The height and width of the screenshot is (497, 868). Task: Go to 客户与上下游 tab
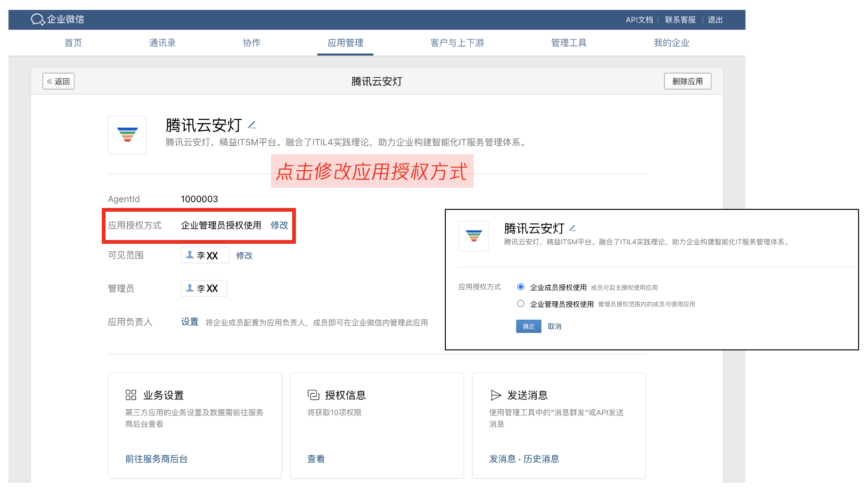click(457, 43)
